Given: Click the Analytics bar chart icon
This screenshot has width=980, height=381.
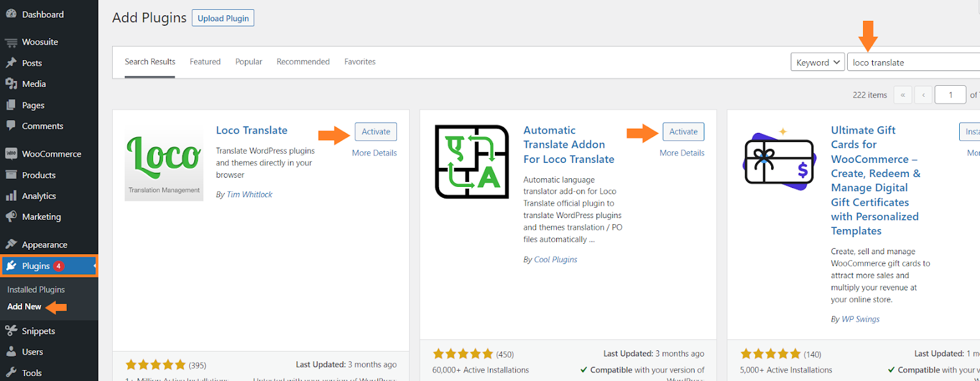Looking at the screenshot, I should pyautogui.click(x=11, y=196).
